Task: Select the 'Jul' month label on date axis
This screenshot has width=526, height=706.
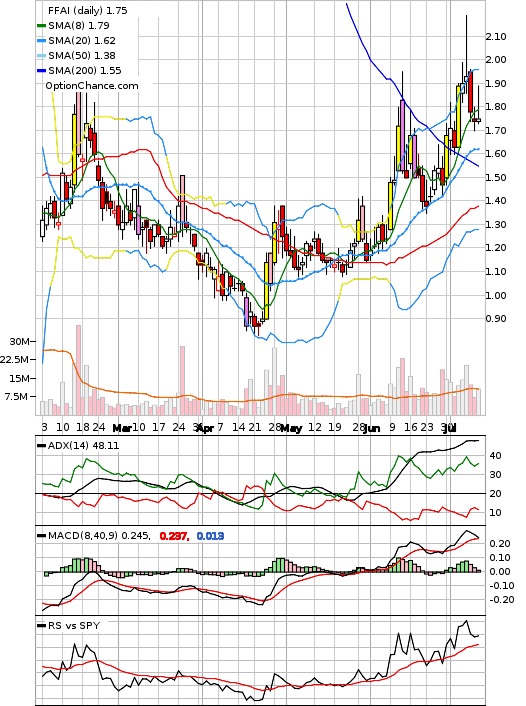Action: click(449, 428)
